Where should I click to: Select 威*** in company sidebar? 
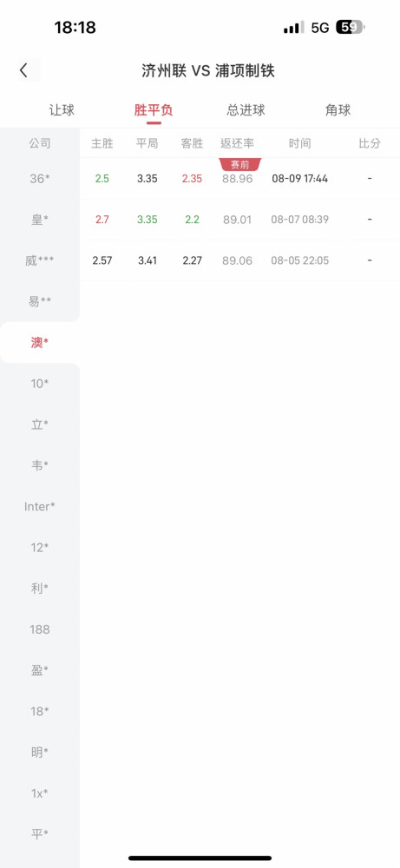[x=40, y=260]
